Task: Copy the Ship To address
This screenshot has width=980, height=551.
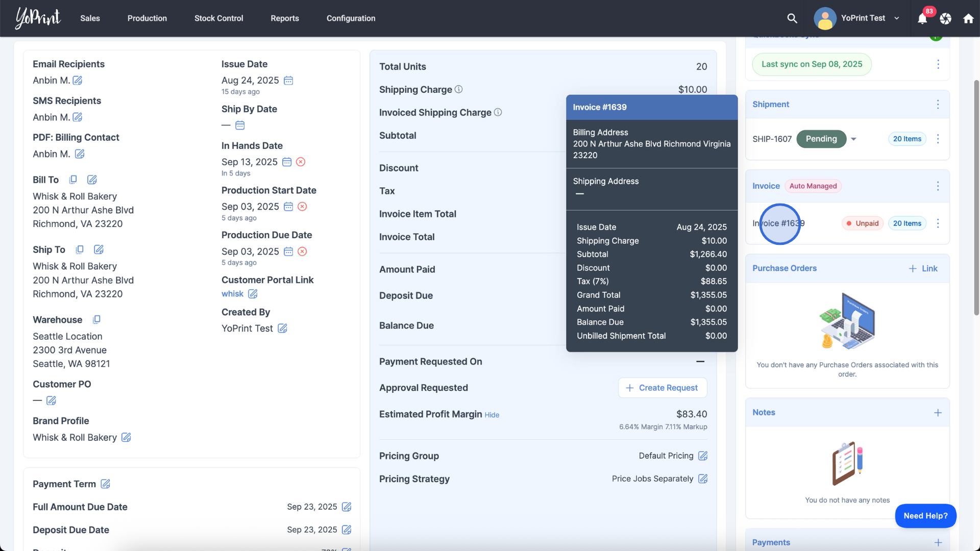Action: 80,249
